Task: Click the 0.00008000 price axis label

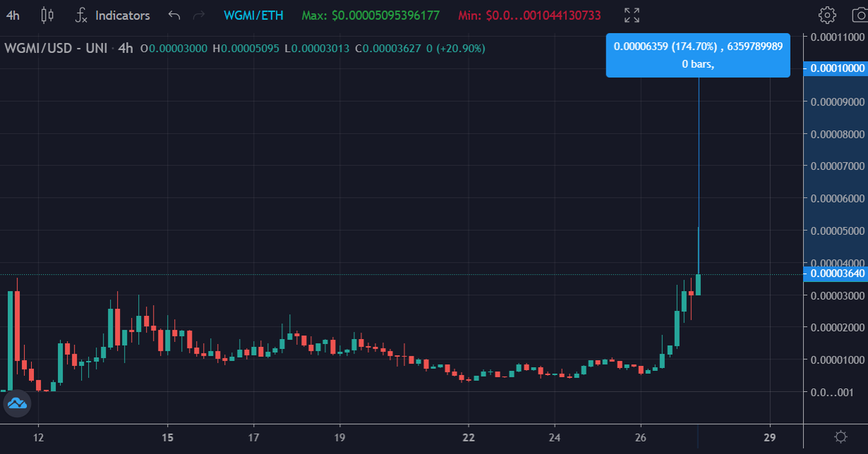Action: click(x=838, y=134)
